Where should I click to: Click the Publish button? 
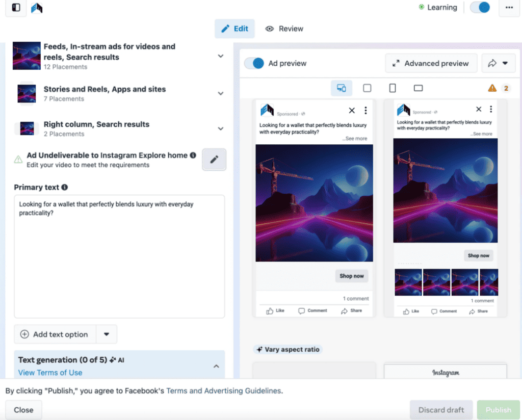(499, 410)
